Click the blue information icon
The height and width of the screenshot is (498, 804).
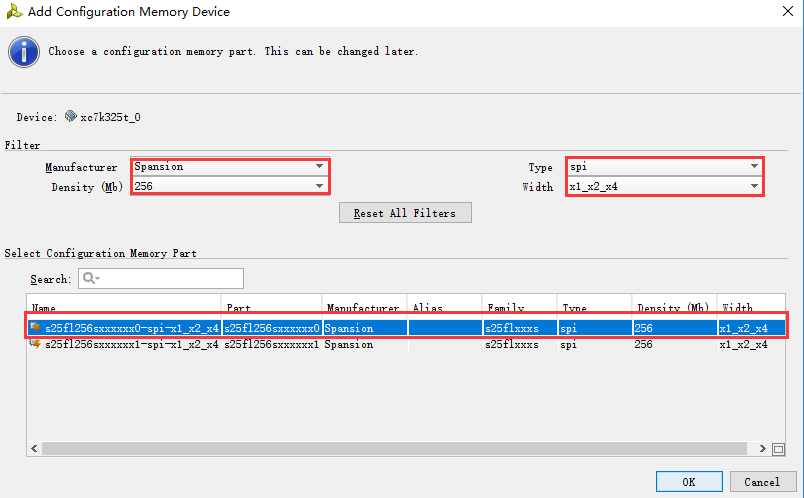click(x=24, y=52)
